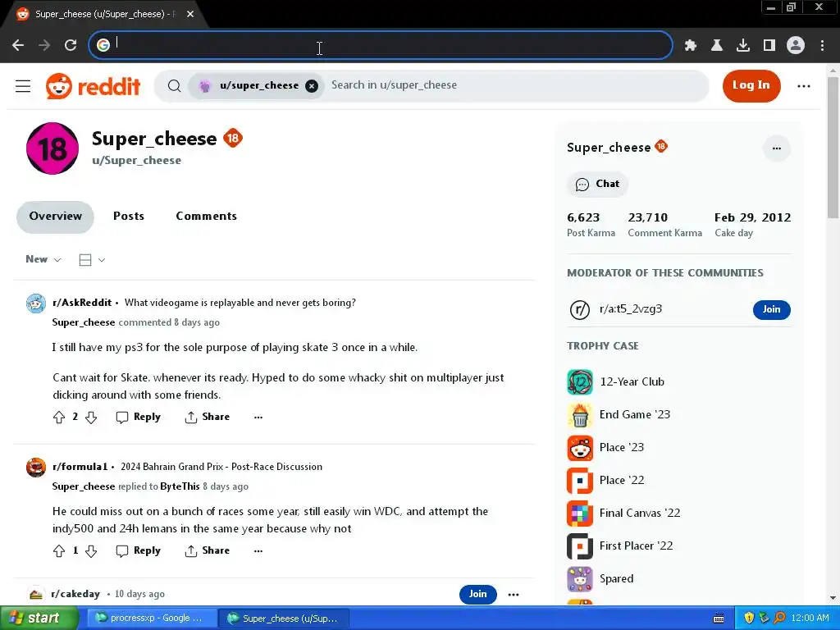Close the Super_cheese browser tab
The width and height of the screenshot is (840, 630).
click(x=190, y=15)
